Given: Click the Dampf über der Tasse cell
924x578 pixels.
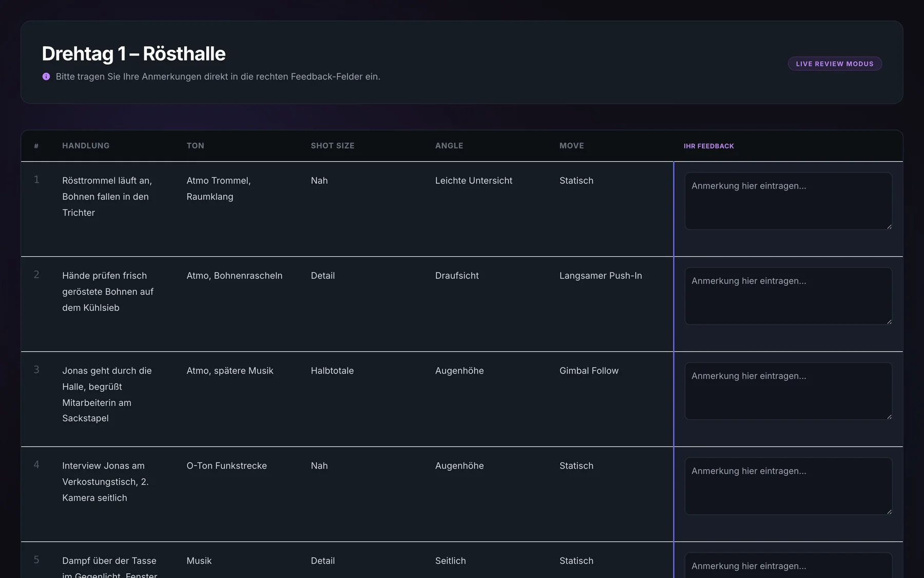Looking at the screenshot, I should point(109,567).
